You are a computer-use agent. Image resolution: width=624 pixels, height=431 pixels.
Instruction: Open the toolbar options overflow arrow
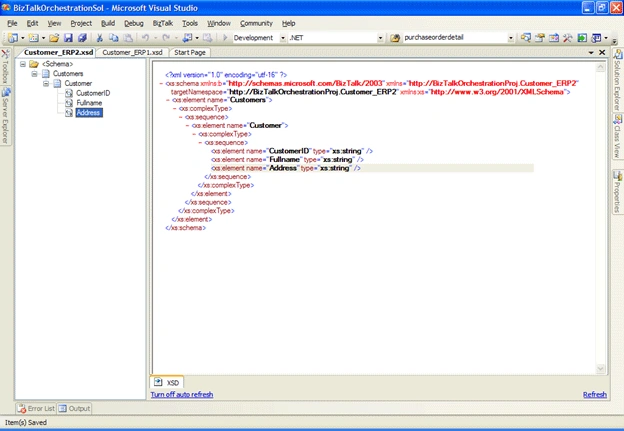[x=614, y=41]
